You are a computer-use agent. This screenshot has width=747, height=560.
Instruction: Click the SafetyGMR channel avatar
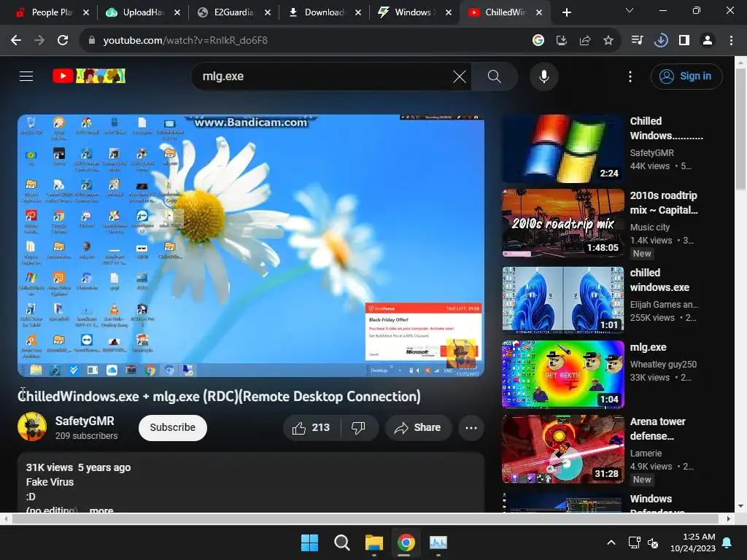pyautogui.click(x=32, y=427)
